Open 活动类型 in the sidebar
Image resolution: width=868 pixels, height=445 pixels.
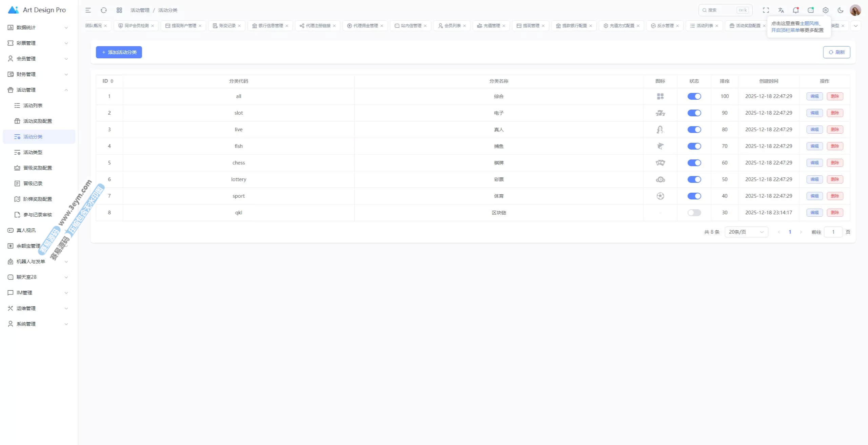tap(33, 152)
